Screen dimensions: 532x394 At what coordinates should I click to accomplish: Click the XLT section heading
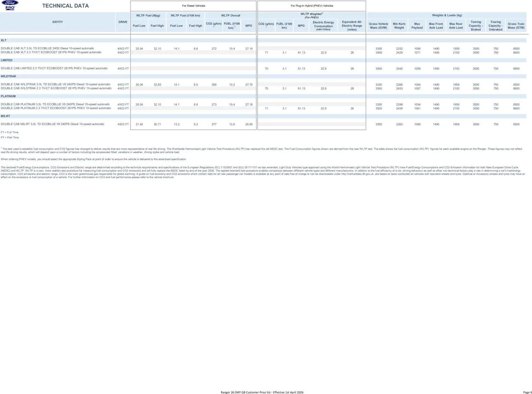[3, 40]
